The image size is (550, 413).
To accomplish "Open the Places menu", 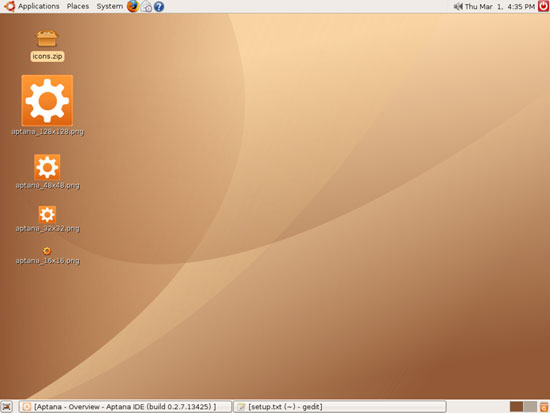I will point(78,6).
